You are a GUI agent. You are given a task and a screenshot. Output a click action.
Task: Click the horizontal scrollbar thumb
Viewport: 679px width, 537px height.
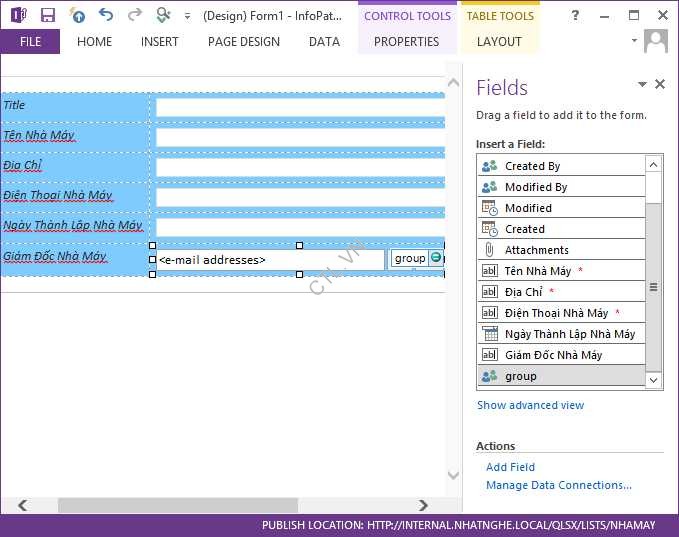pos(177,505)
